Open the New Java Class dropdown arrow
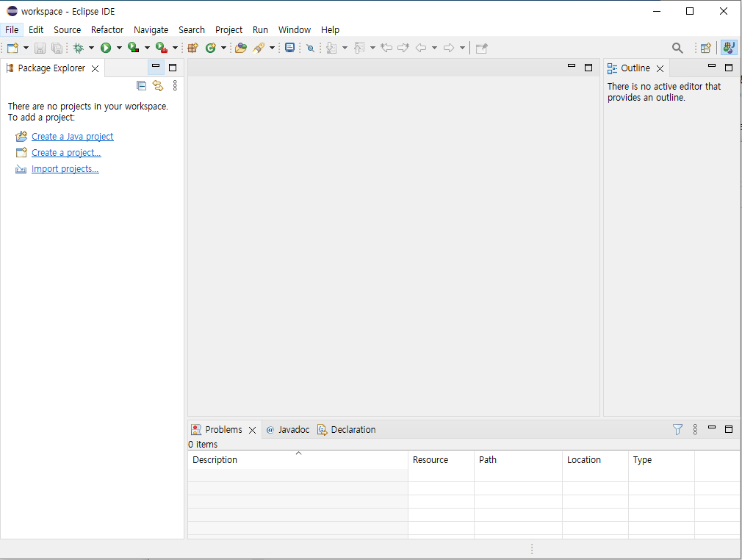The image size is (742, 560). click(x=224, y=48)
